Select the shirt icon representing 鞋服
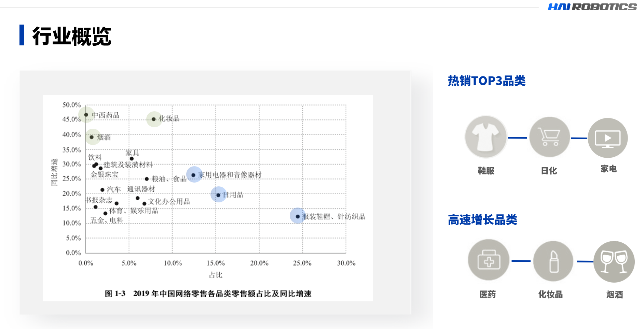Screen dimensions: 644x329 tap(486, 137)
